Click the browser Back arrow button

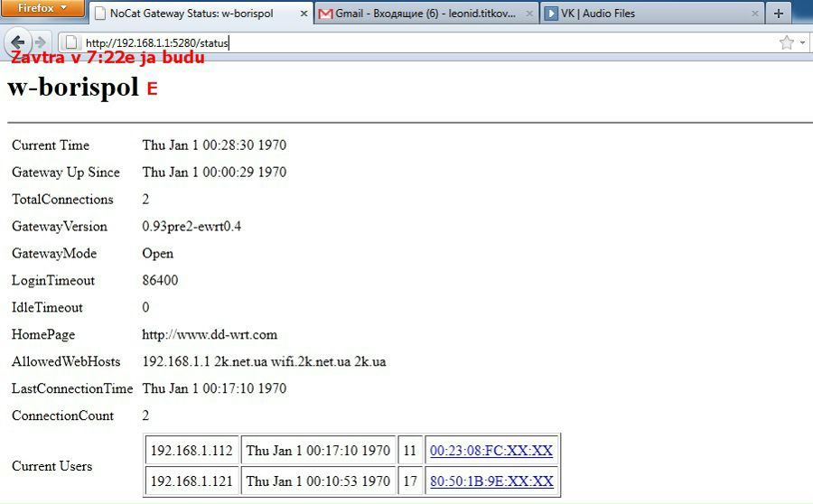pyautogui.click(x=16, y=42)
